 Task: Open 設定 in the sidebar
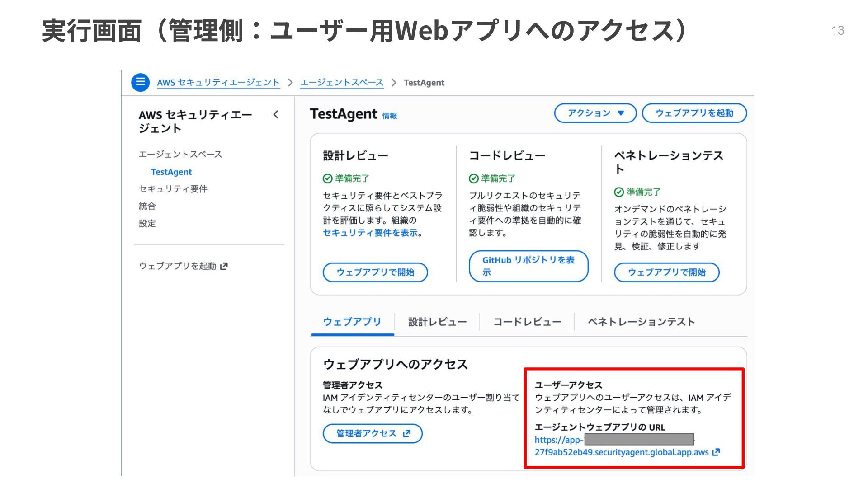[x=147, y=223]
